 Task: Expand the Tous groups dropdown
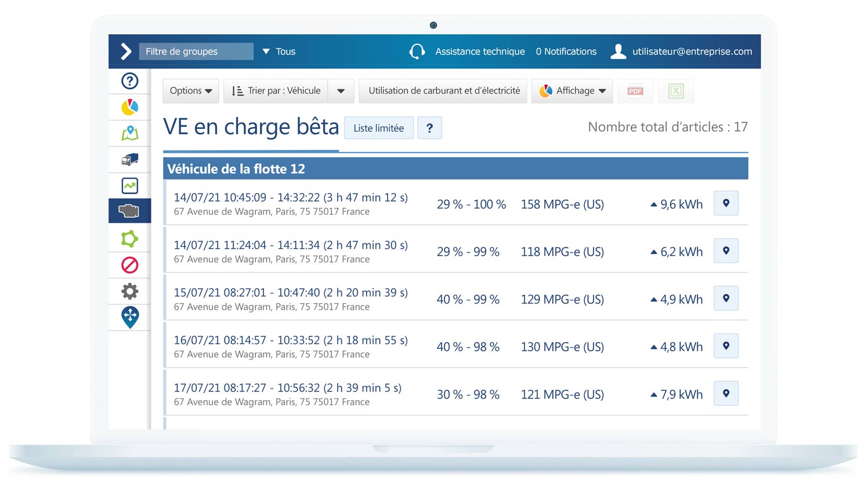coord(279,52)
